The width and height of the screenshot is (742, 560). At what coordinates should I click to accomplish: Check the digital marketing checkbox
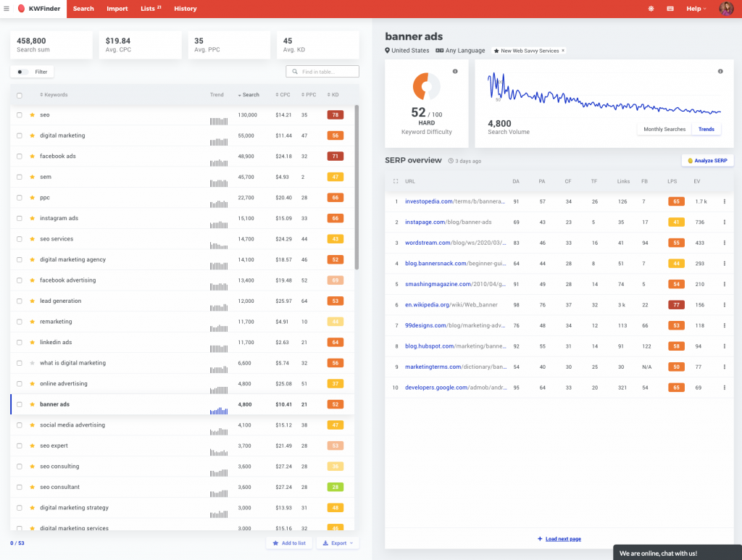(20, 135)
